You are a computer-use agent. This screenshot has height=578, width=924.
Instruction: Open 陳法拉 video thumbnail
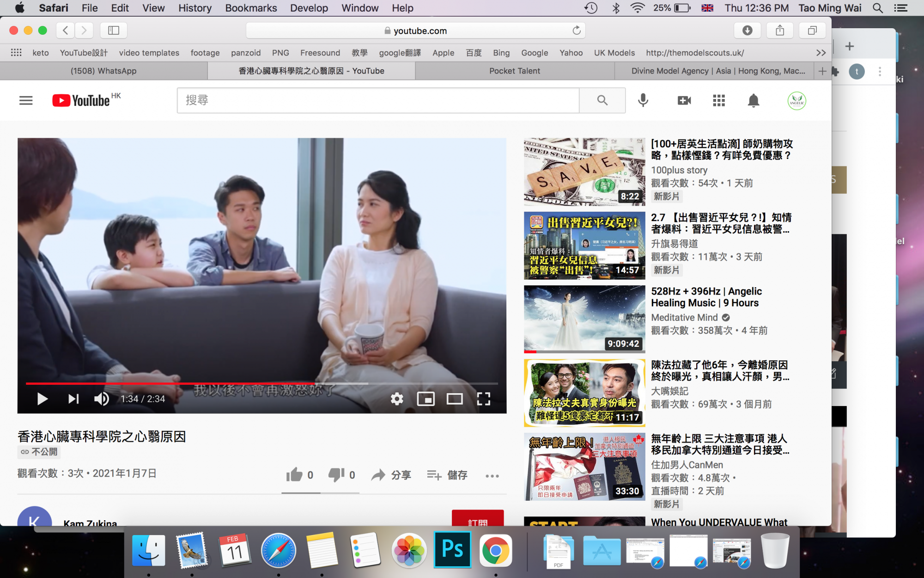point(584,393)
